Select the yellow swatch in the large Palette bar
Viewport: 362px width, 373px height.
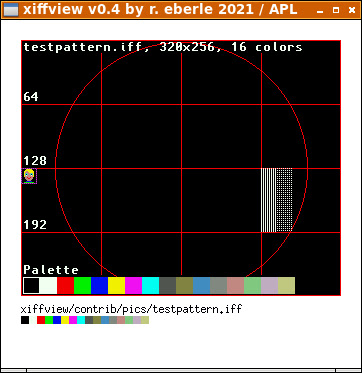click(116, 286)
